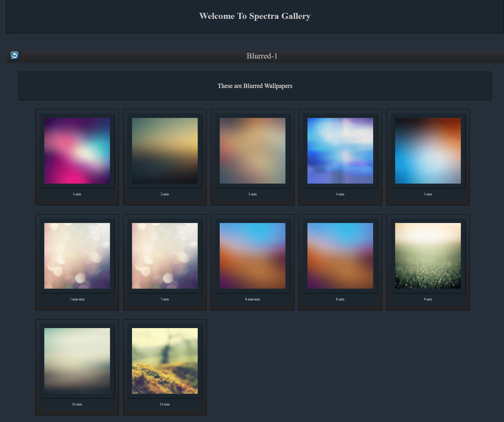Click the 5-min caption text
Image resolution: width=504 pixels, height=422 pixels.
click(x=428, y=194)
